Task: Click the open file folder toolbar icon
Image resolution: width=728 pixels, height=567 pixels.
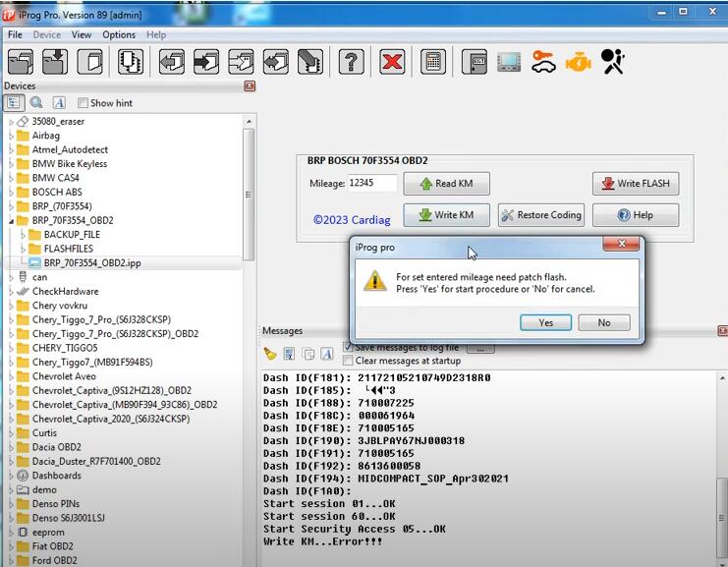Action: 21,61
